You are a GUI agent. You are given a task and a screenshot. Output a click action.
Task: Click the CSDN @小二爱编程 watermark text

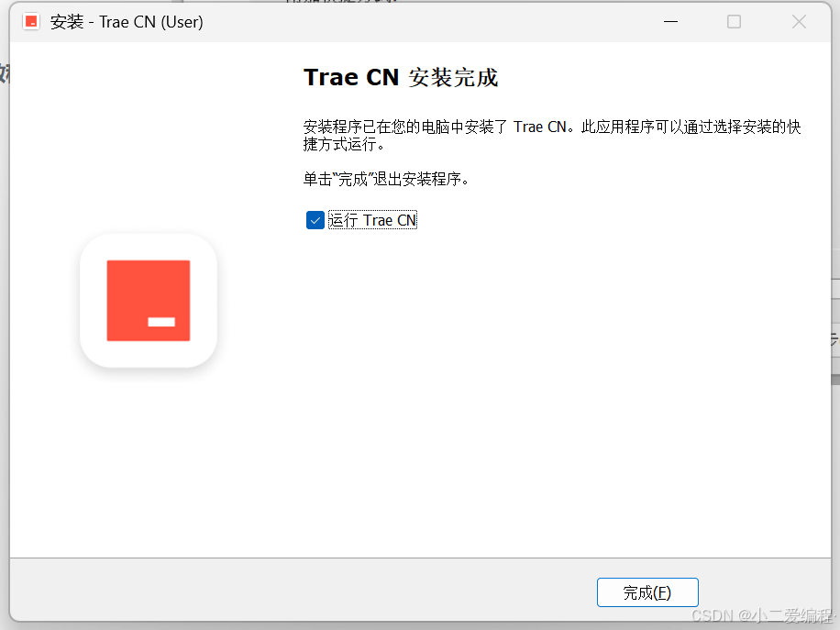point(763,615)
